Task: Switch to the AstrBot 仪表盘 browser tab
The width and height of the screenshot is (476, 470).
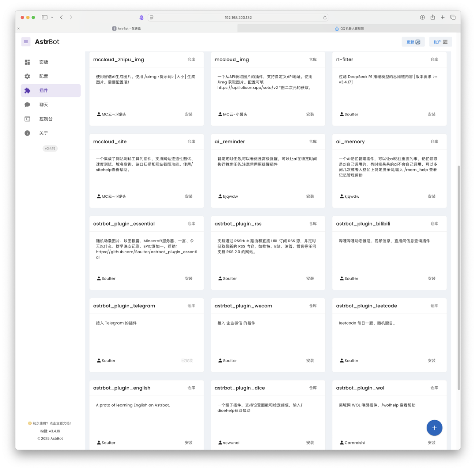Action: pos(126,29)
